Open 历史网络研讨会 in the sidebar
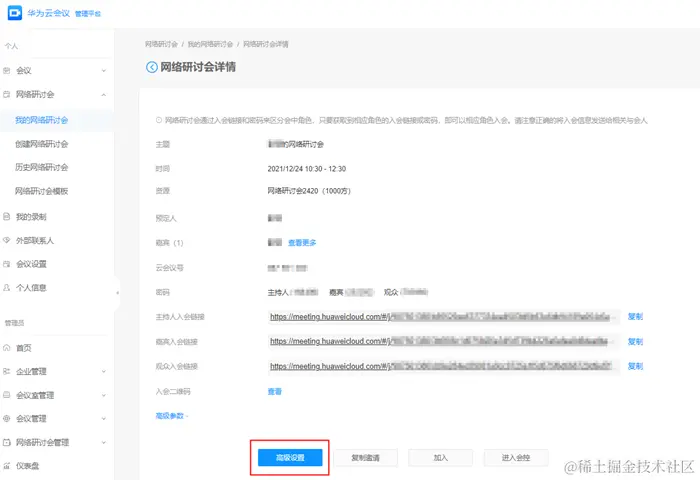 42,167
